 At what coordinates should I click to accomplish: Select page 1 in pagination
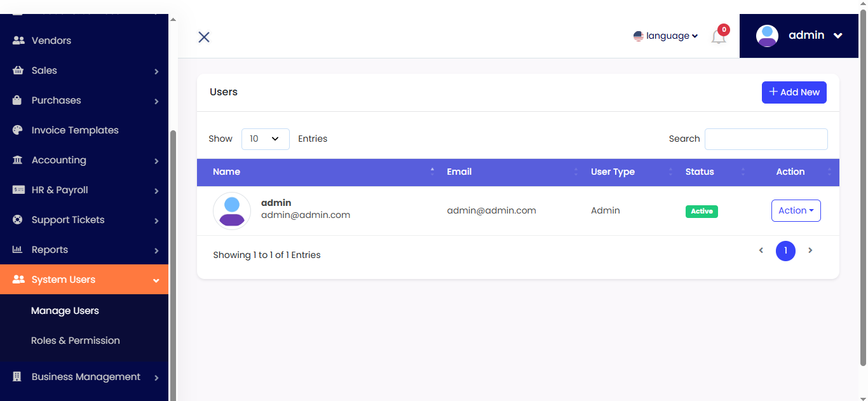click(x=785, y=251)
